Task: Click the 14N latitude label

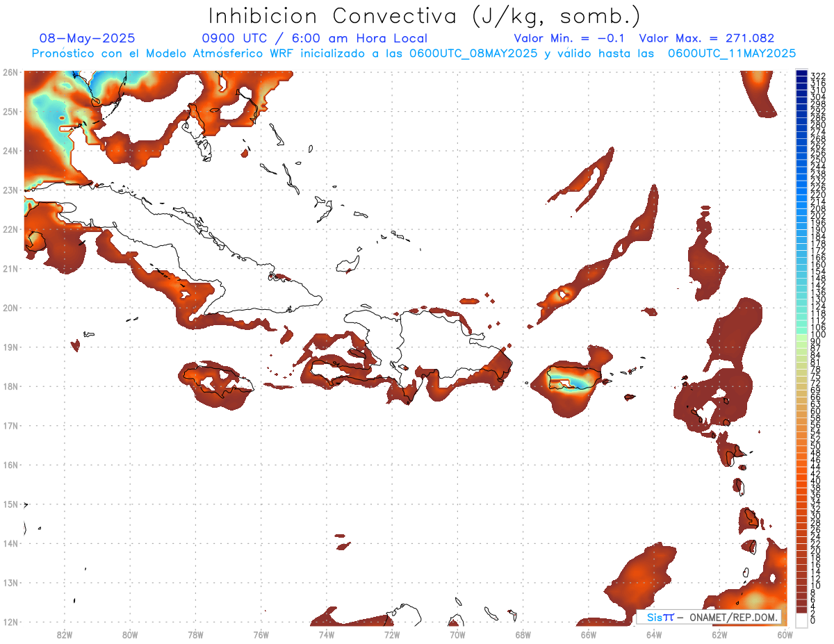Action: coord(10,543)
